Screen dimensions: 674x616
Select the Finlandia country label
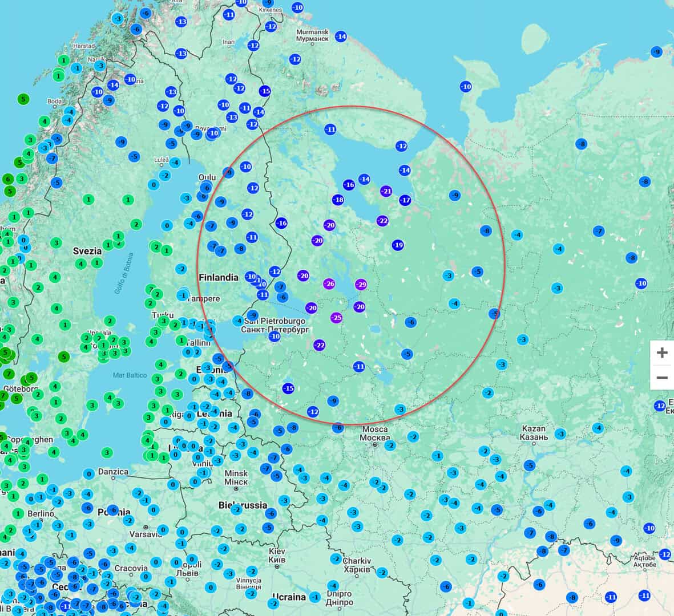219,278
